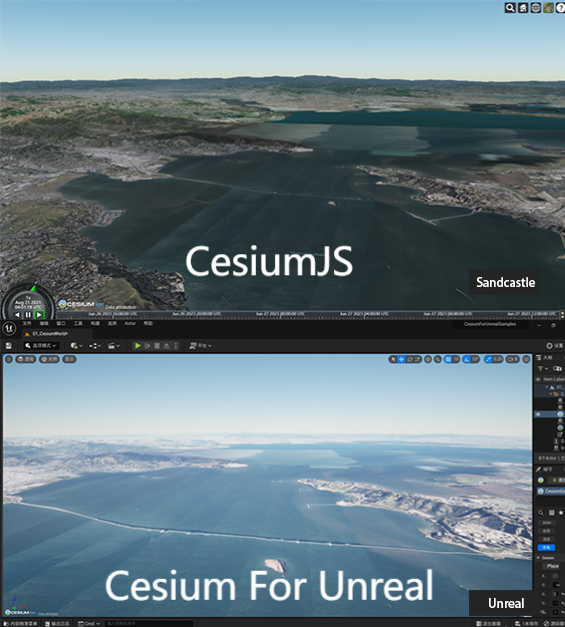Open the cinematics clapperboard dropdown
This screenshot has height=627, width=565.
coord(114,345)
